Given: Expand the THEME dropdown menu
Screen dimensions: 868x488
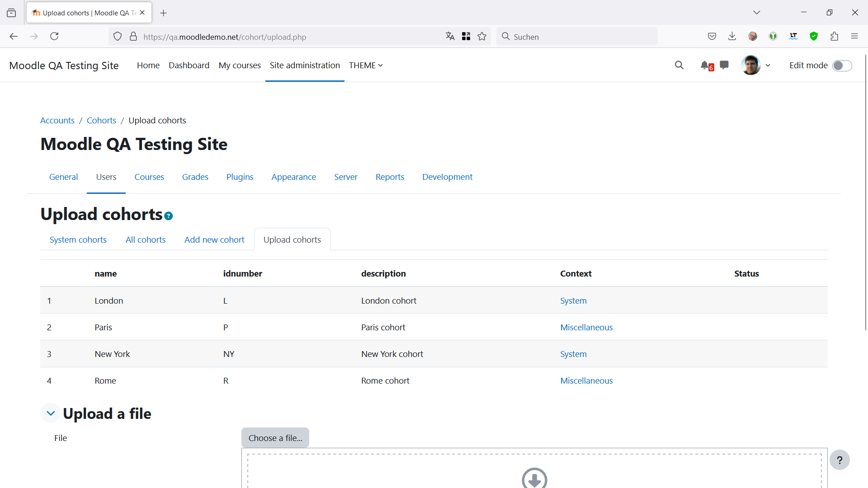Looking at the screenshot, I should pyautogui.click(x=366, y=66).
